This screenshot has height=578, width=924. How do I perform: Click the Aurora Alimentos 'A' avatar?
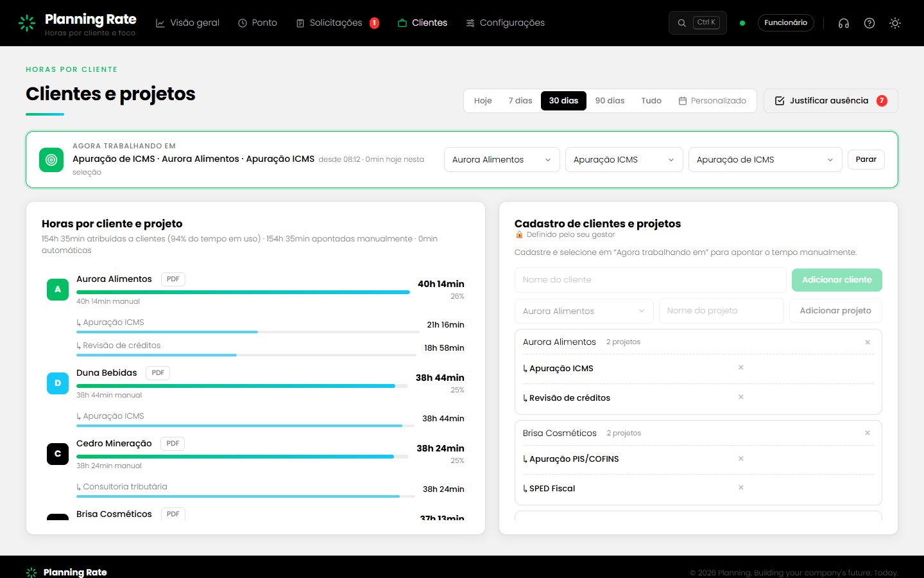coord(58,290)
